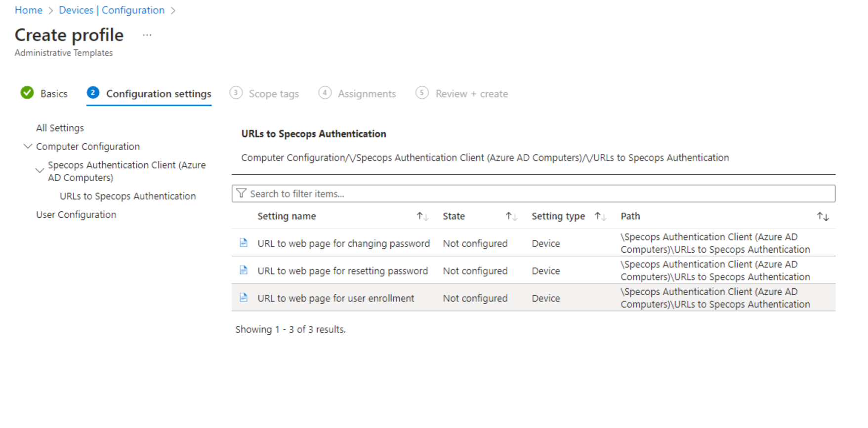The height and width of the screenshot is (428, 868).
Task: Click the filter funnel icon in search box
Action: click(241, 194)
